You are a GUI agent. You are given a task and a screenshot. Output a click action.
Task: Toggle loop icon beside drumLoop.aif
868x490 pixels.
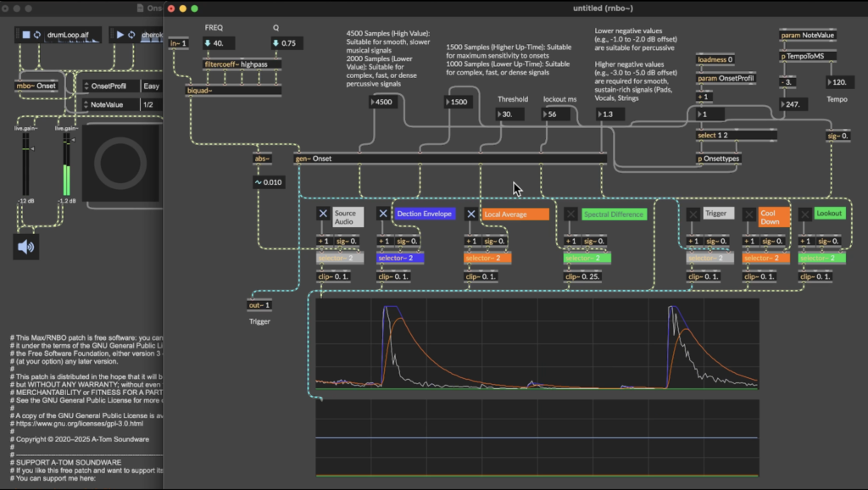[x=37, y=34]
